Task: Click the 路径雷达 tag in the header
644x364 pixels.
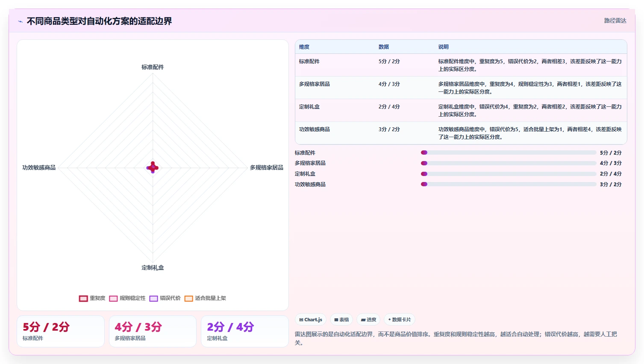Action: (615, 21)
